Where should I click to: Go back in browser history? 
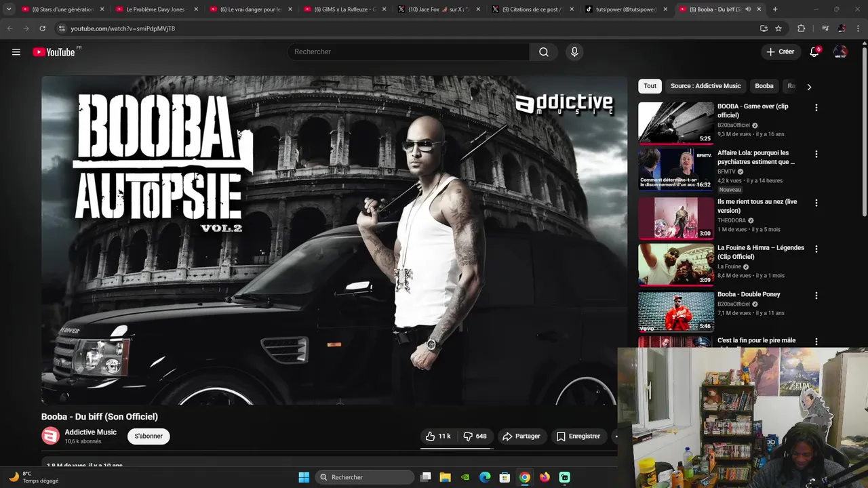[9, 28]
